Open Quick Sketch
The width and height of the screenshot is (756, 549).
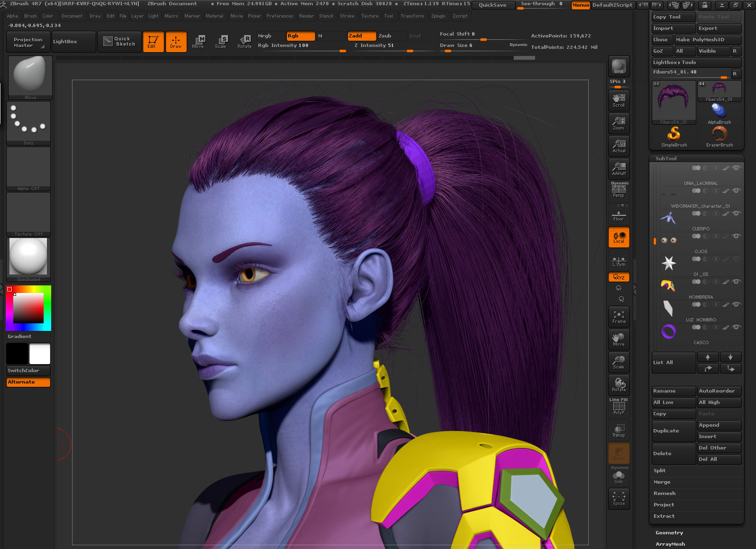click(x=119, y=42)
